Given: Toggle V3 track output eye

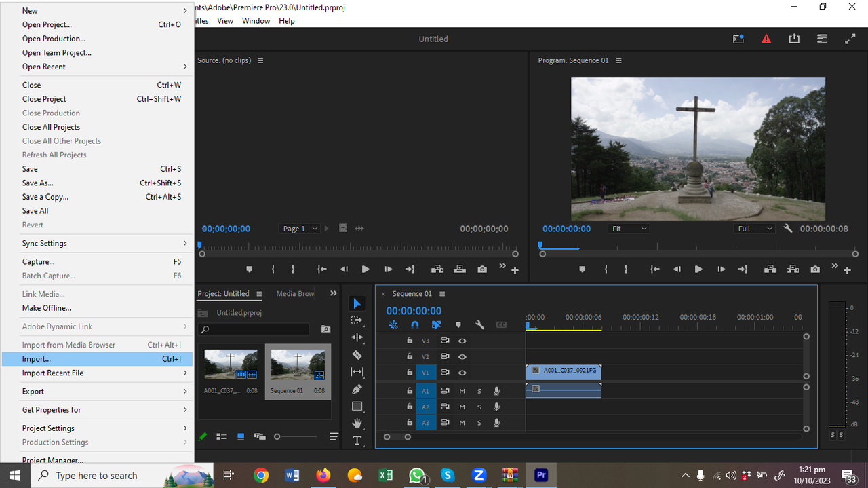Looking at the screenshot, I should coord(462,341).
